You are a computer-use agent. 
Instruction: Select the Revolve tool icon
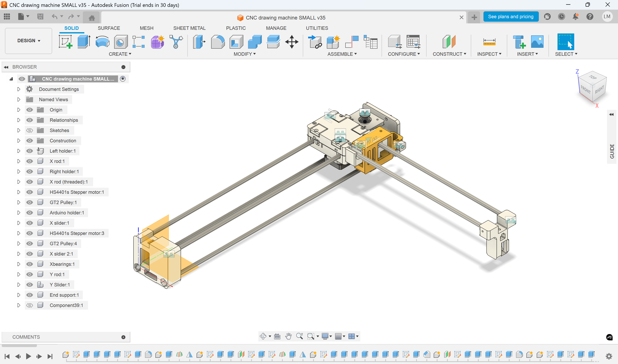(x=102, y=42)
